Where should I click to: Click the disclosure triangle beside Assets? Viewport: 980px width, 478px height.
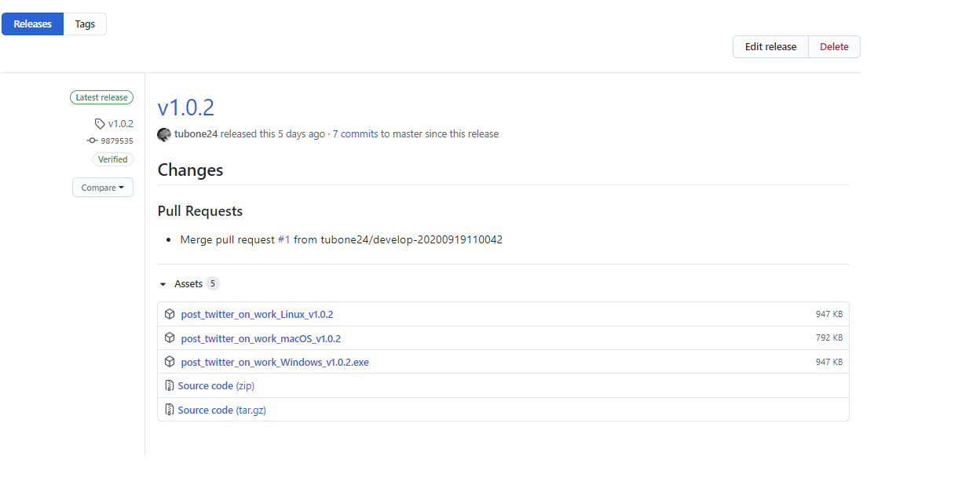pos(163,283)
